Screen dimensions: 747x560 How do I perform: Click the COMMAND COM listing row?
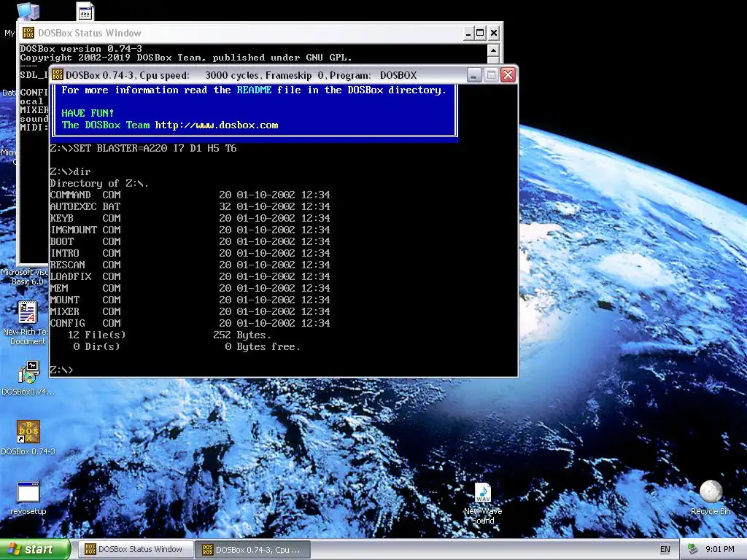[190, 195]
